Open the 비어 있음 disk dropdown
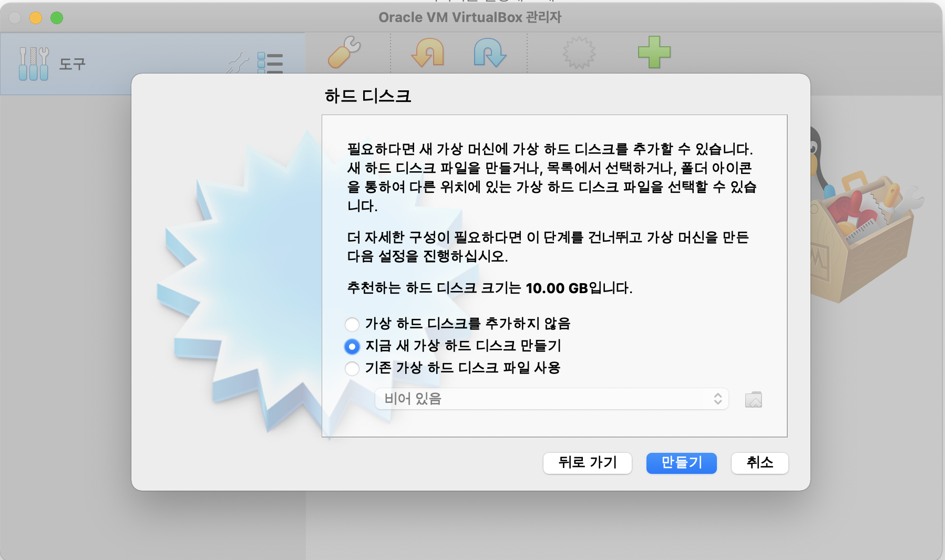The image size is (945, 560). 551,399
